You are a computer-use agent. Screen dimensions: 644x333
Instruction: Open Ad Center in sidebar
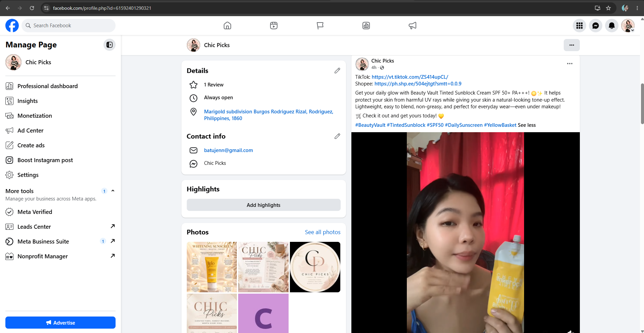pos(60,131)
